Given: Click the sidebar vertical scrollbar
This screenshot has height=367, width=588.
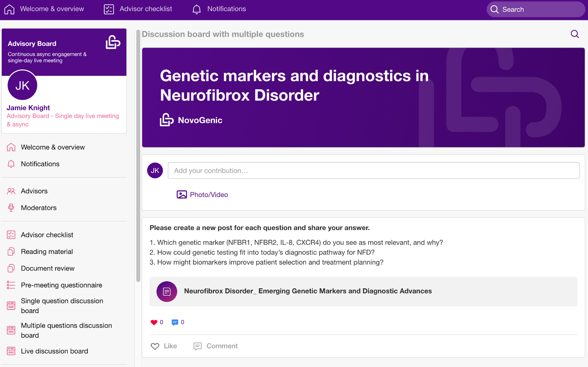Looking at the screenshot, I should [138, 155].
